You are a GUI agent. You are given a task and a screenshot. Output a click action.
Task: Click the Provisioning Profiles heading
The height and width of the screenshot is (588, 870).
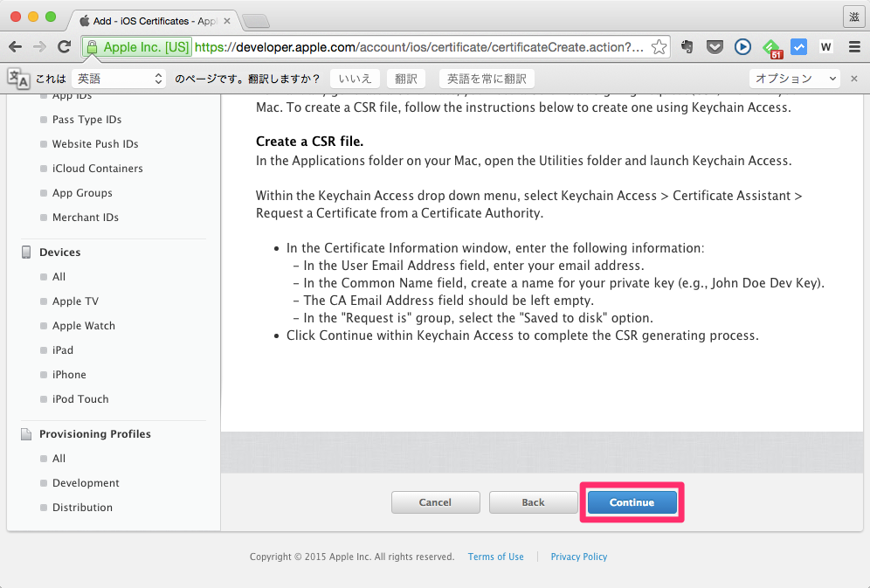tap(95, 433)
